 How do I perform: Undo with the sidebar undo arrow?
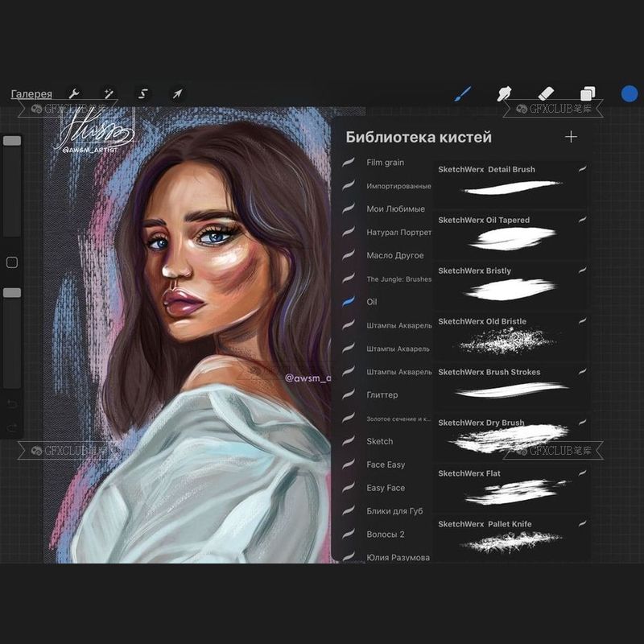[x=12, y=404]
